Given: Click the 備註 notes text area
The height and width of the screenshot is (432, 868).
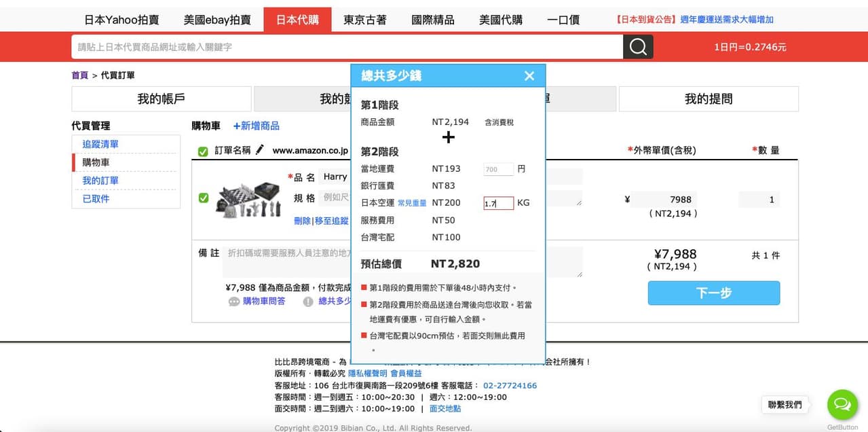Looking at the screenshot, I should click(288, 262).
